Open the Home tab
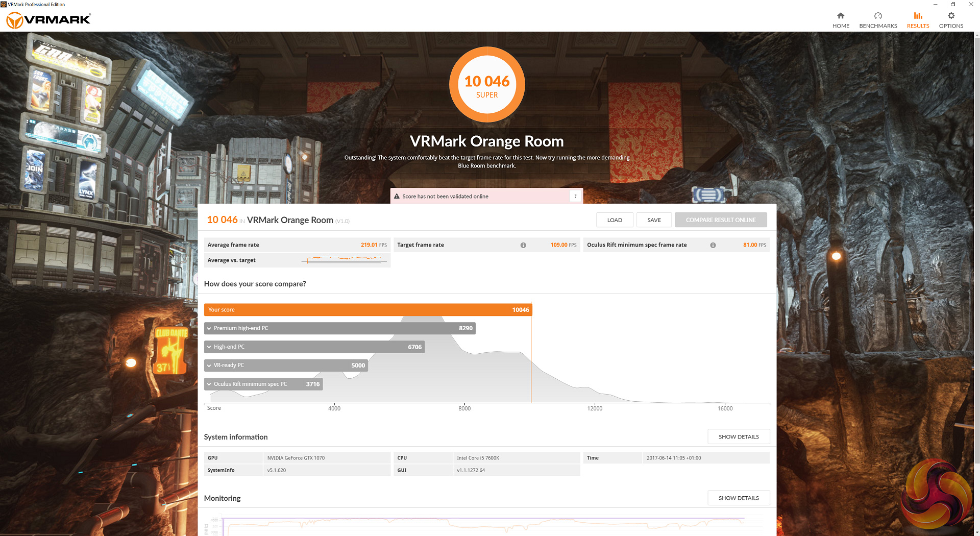This screenshot has height=536, width=980. pos(841,20)
